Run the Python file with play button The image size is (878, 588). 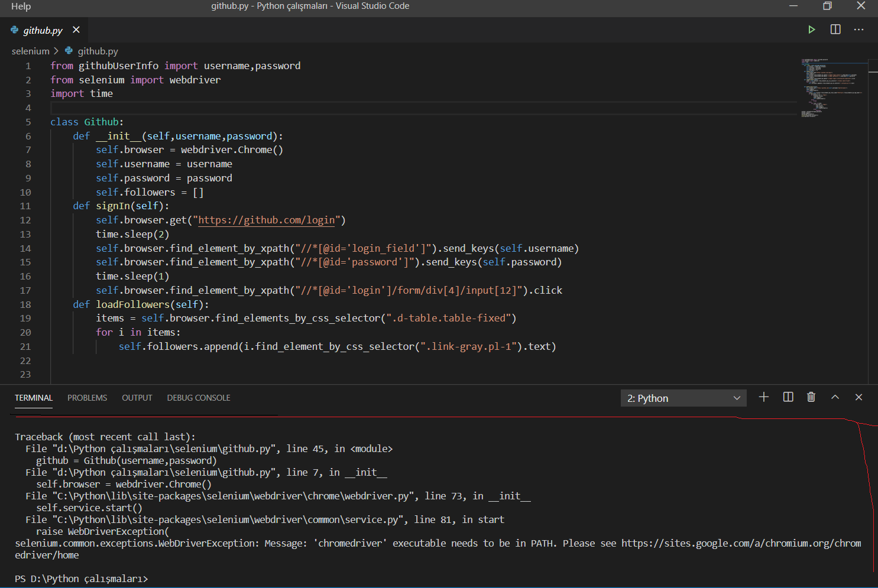coord(812,30)
